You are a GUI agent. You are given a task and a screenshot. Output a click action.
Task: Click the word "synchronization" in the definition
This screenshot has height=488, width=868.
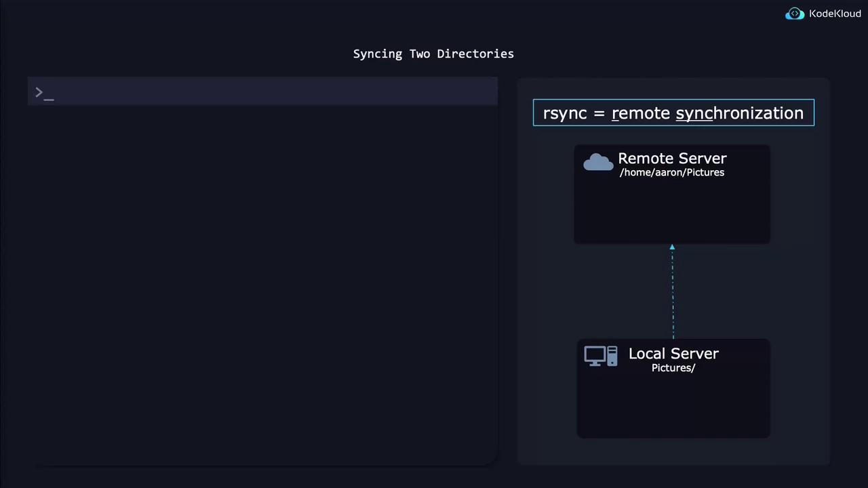pos(739,113)
